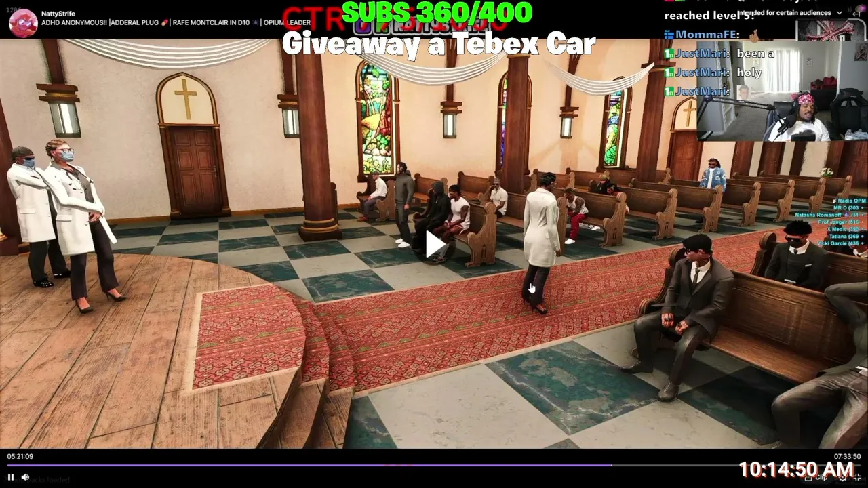Viewport: 868px width, 488px height.
Task: Expand the "Intended for certain audiences" chevron
Action: click(840, 13)
